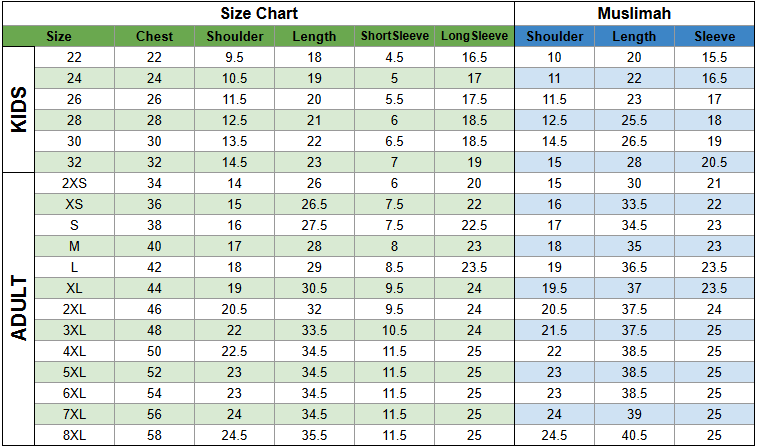The height and width of the screenshot is (447, 757).
Task: Click the 4XL short sleeve value 11.5
Action: (394, 351)
